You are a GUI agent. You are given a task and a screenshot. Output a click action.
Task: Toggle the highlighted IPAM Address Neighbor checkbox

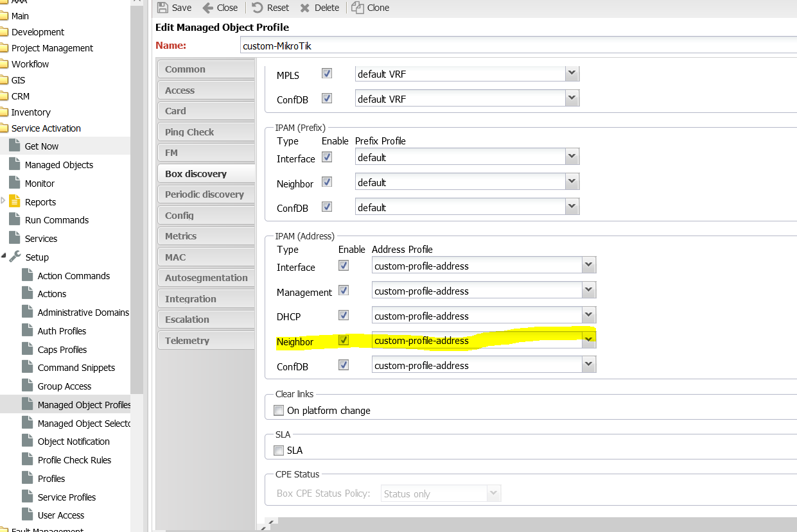coord(344,340)
